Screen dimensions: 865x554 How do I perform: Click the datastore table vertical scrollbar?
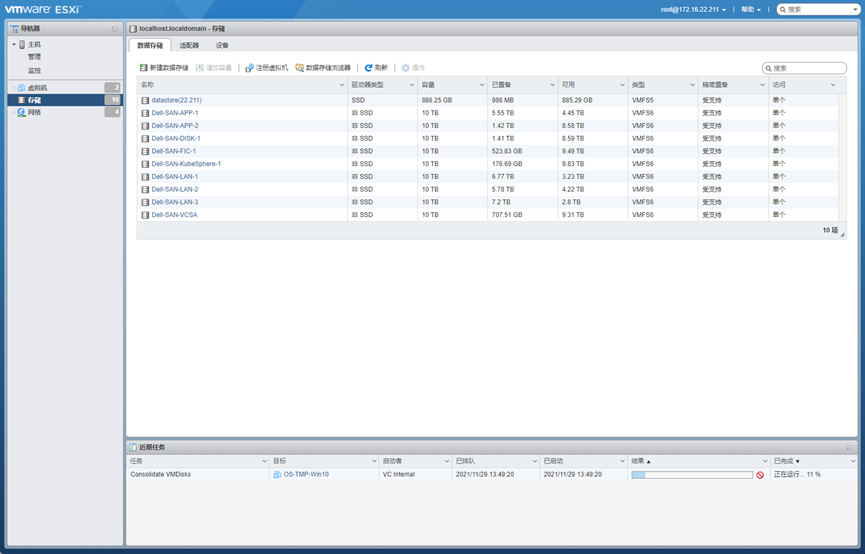(x=842, y=157)
